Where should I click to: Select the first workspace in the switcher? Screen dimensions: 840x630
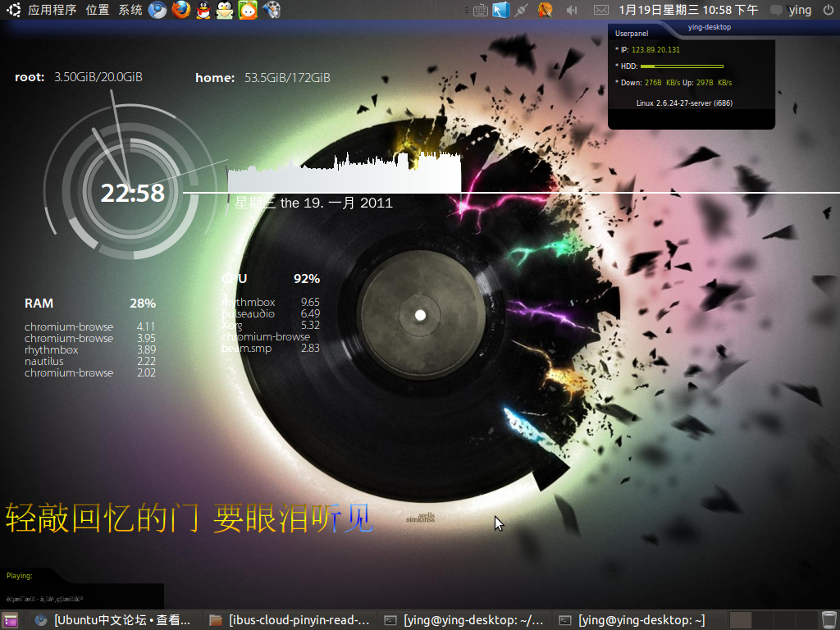pyautogui.click(x=741, y=620)
